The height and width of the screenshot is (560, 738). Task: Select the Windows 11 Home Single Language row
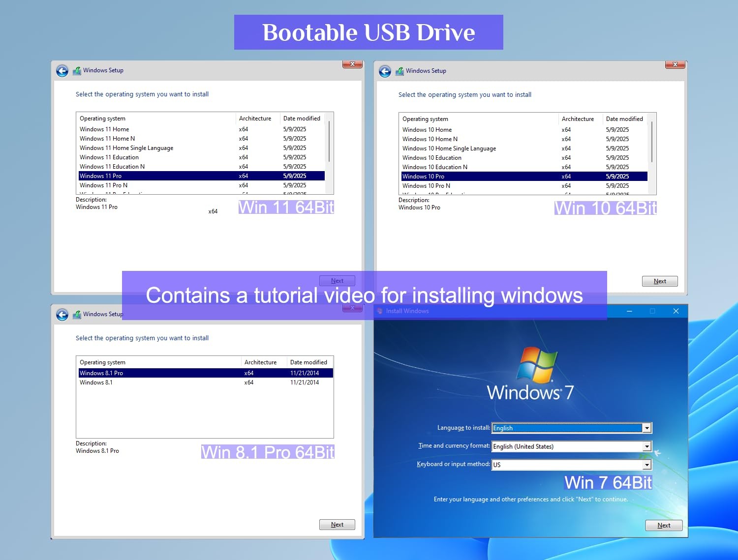click(202, 148)
